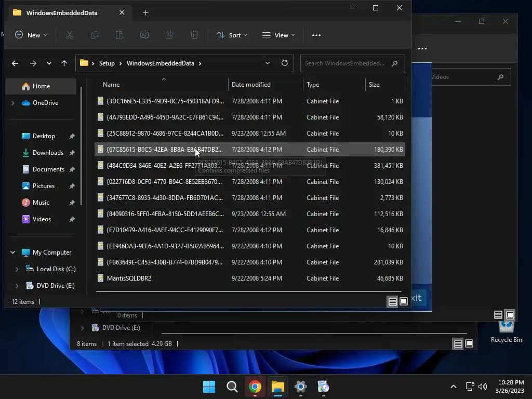532x399 pixels.
Task: Open Pictures quick access folder
Action: point(43,186)
